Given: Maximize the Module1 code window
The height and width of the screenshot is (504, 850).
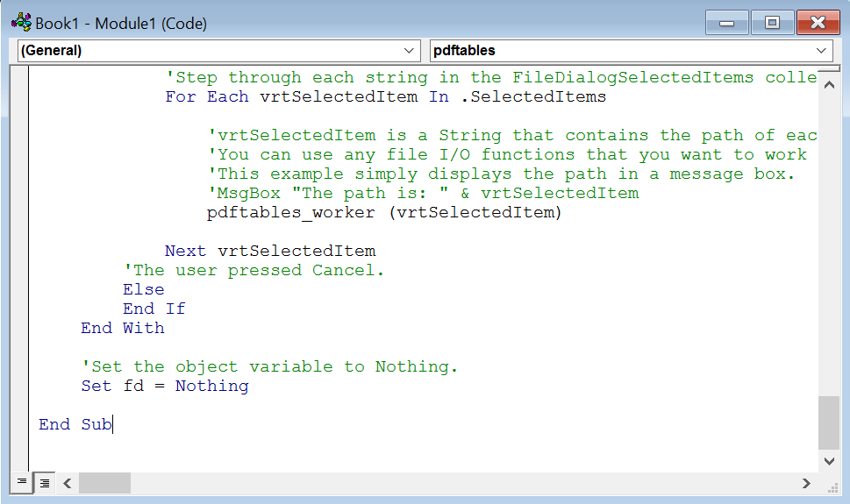Looking at the screenshot, I should [x=773, y=23].
